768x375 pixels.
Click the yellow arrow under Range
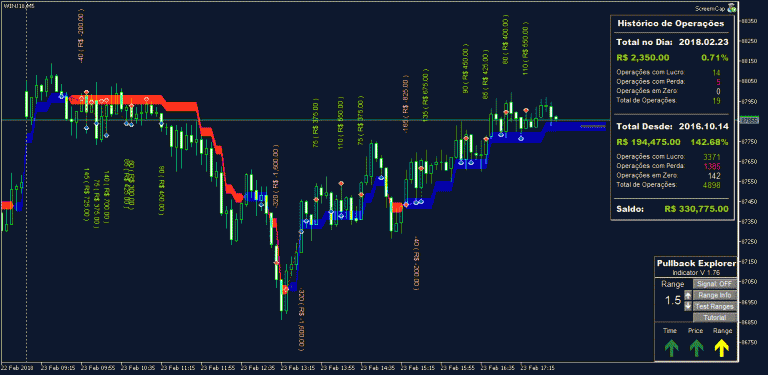point(722,348)
